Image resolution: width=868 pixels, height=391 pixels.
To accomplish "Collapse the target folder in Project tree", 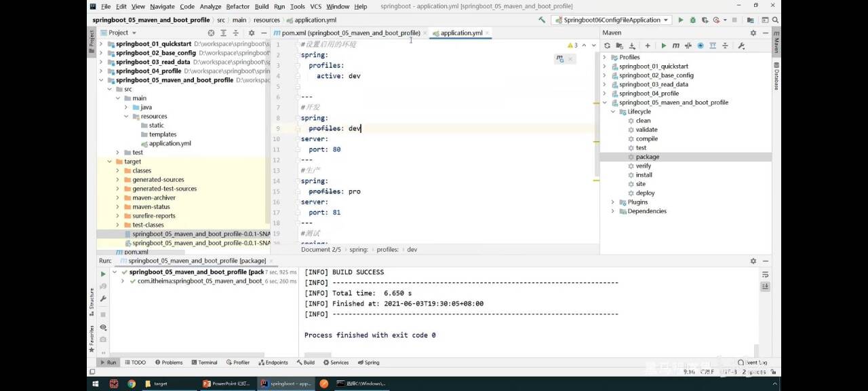I will 110,162.
